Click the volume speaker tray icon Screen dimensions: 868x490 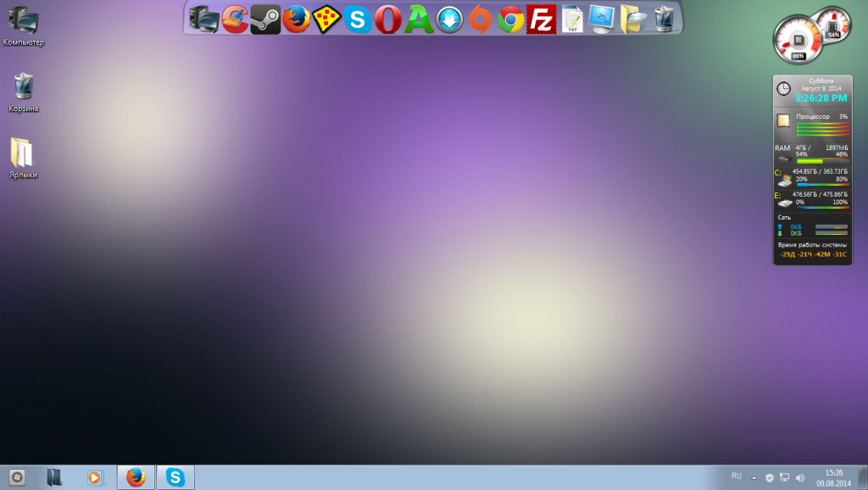click(x=800, y=478)
